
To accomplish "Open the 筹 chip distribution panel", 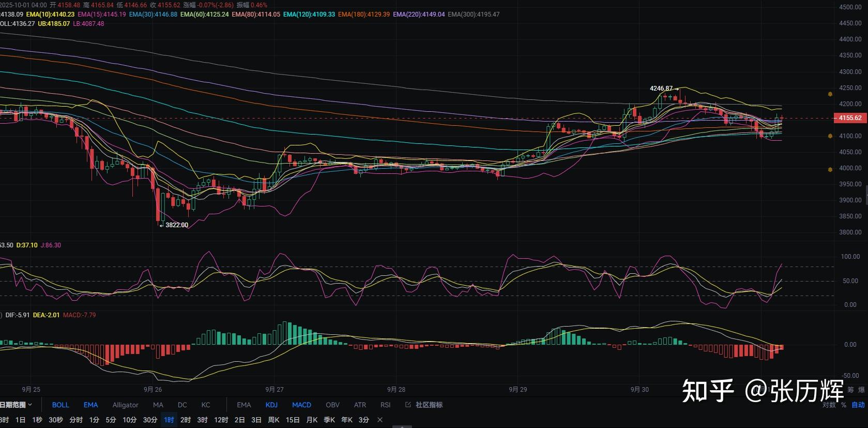I will (x=850, y=390).
